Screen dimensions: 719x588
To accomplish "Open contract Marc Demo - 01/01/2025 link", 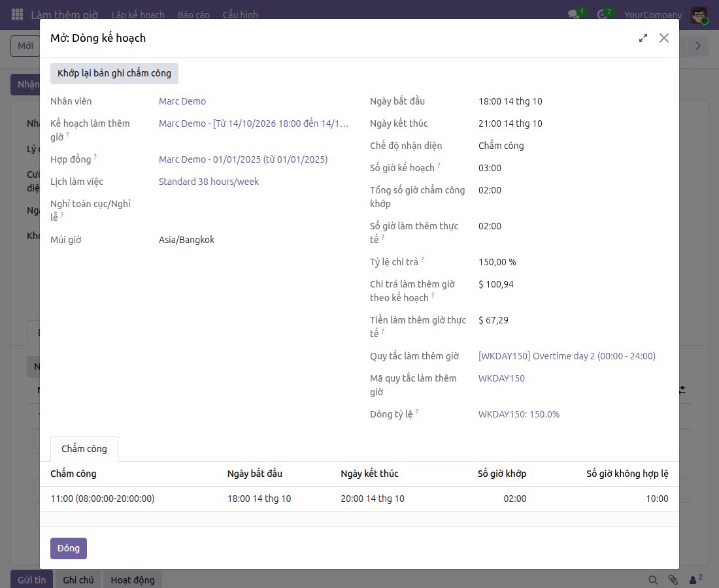I will pyautogui.click(x=243, y=159).
